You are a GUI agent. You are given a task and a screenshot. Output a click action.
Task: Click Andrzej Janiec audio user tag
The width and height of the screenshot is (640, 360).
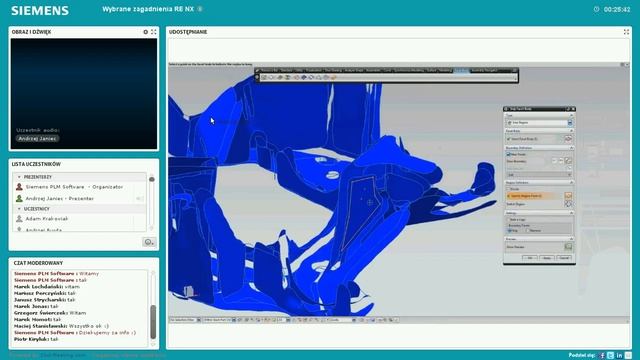38,139
